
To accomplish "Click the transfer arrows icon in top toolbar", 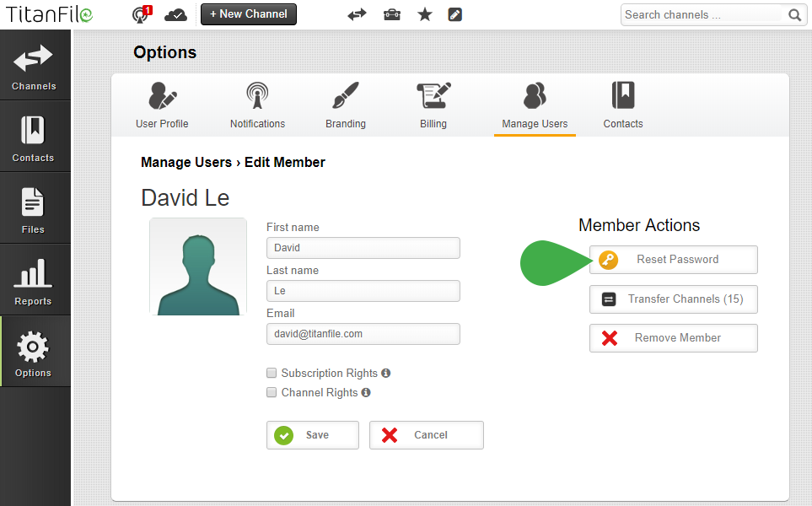I will 357,14.
